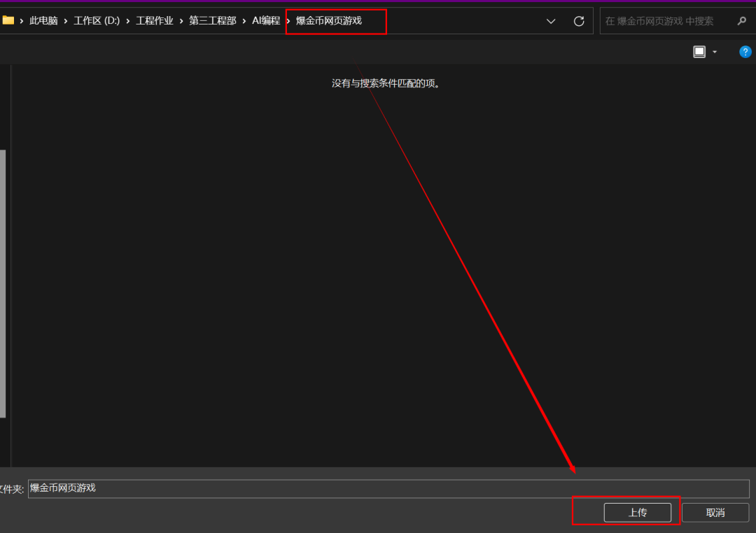The image size is (756, 533).
Task: Open the view options dropdown arrow
Action: coord(715,52)
